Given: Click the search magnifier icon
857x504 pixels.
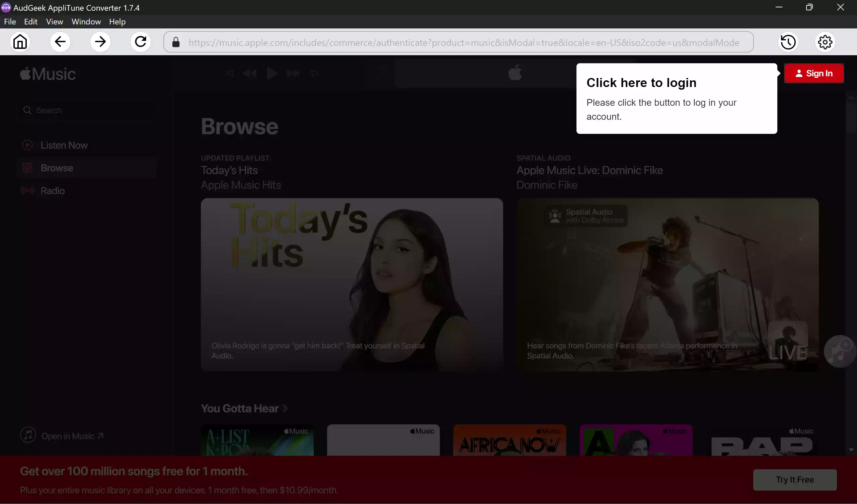Looking at the screenshot, I should click(x=27, y=110).
